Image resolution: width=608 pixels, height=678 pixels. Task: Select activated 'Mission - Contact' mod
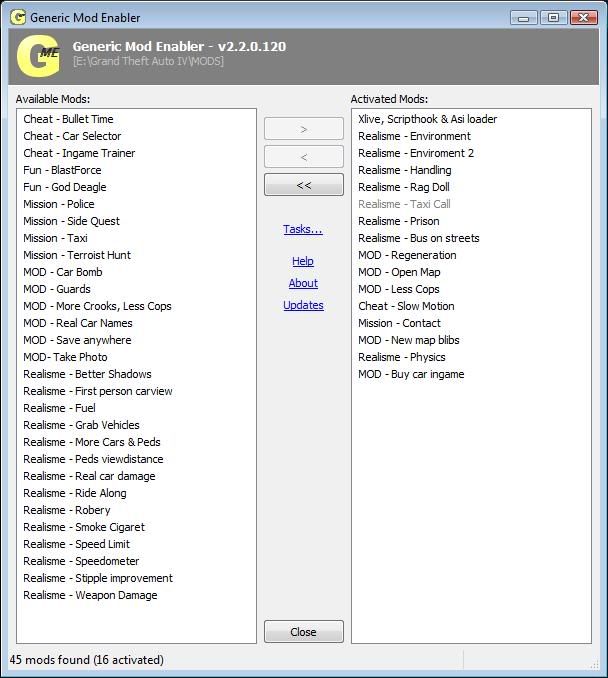tap(400, 323)
